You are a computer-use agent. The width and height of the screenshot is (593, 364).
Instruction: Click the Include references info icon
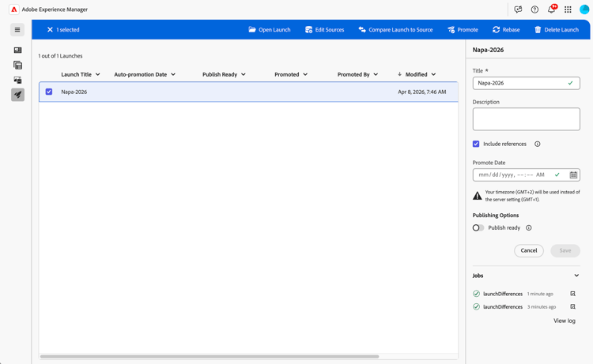538,144
